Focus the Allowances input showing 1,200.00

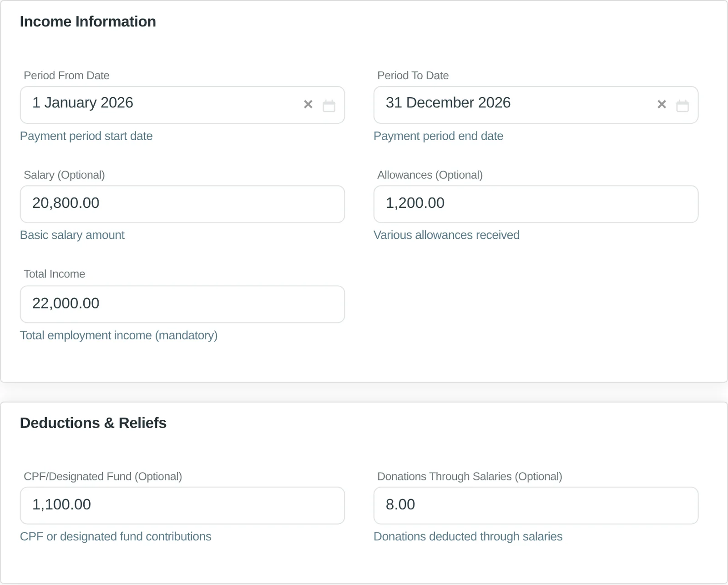click(536, 204)
